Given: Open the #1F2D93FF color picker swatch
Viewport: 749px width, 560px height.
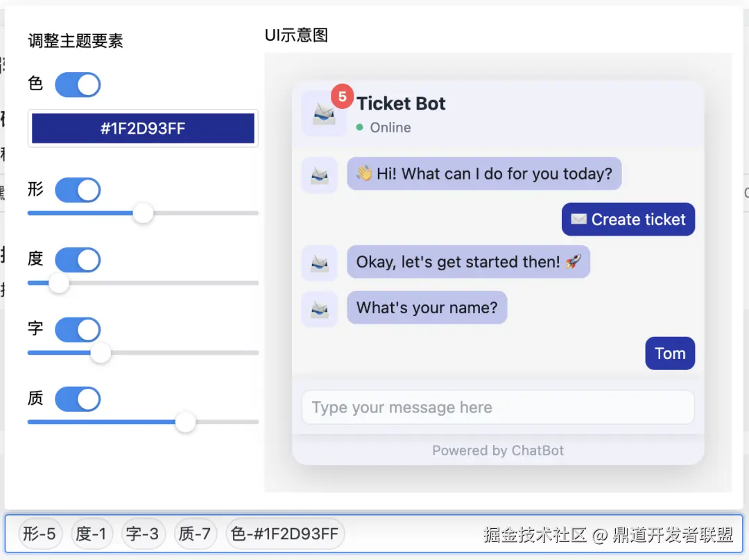Looking at the screenshot, I should [x=143, y=128].
